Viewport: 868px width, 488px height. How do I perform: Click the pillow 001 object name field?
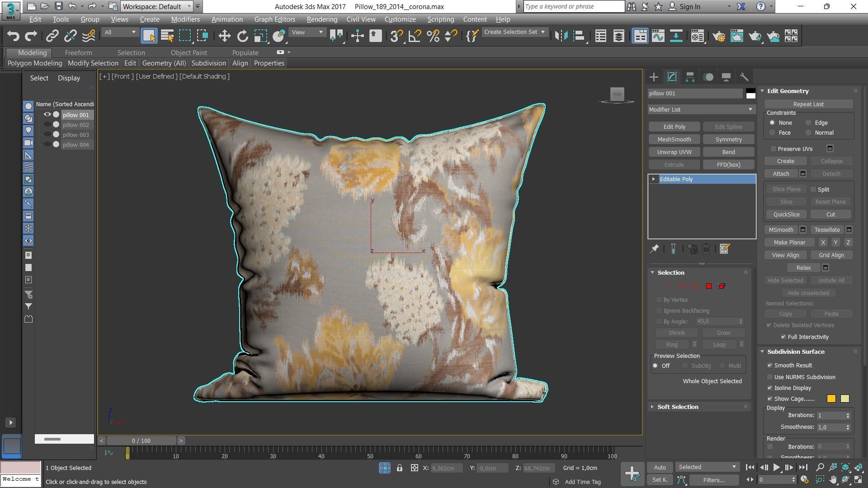[695, 94]
